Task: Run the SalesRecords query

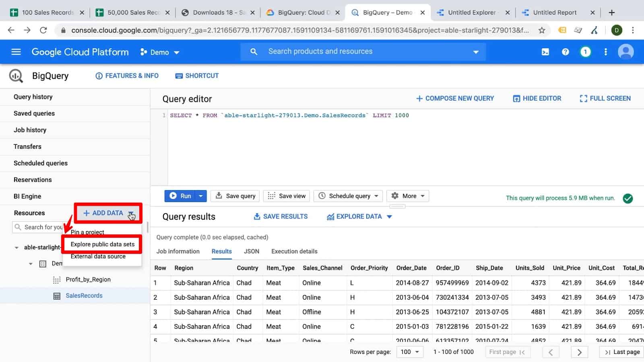Action: [x=182, y=196]
